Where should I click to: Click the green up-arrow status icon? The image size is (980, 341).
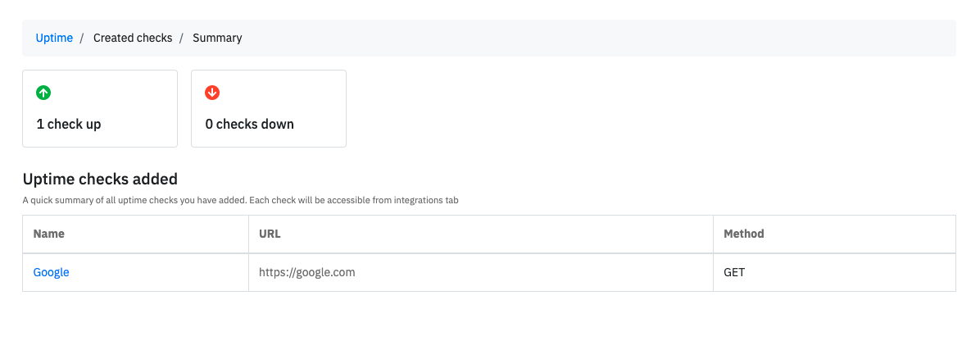point(43,93)
